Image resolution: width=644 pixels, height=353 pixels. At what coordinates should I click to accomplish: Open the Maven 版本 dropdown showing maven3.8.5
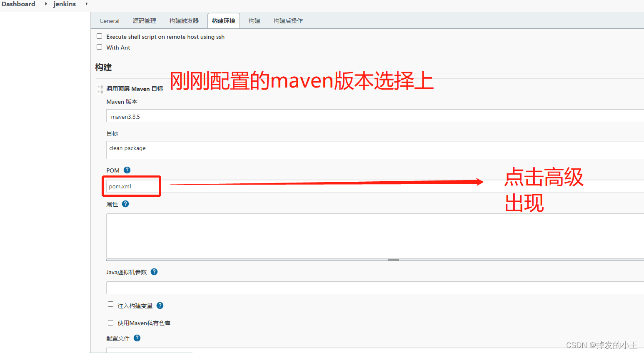[375, 116]
